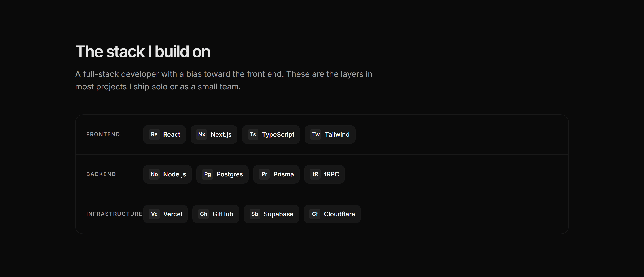The height and width of the screenshot is (277, 644).
Task: Click the Pr icon badge for Prisma
Action: point(264,174)
